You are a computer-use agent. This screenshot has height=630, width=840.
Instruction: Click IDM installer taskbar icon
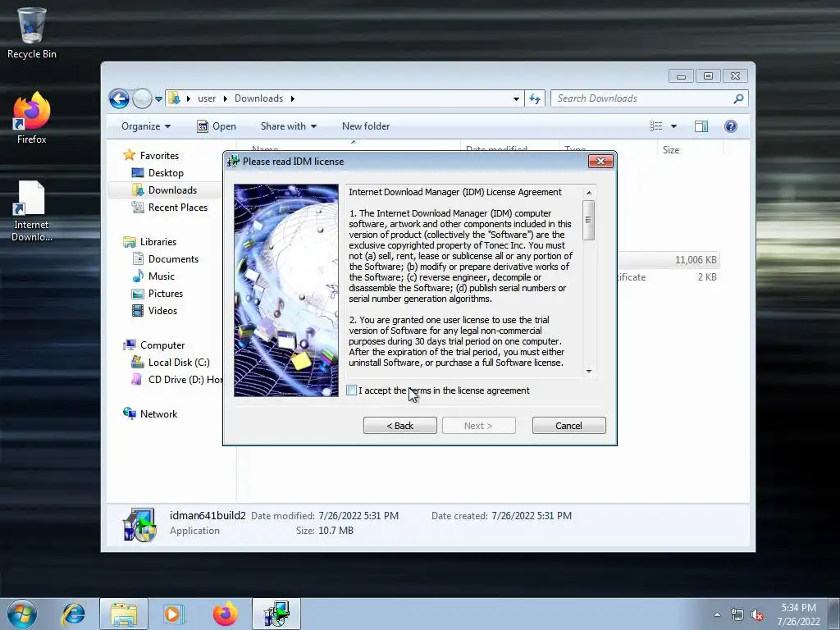click(x=276, y=614)
